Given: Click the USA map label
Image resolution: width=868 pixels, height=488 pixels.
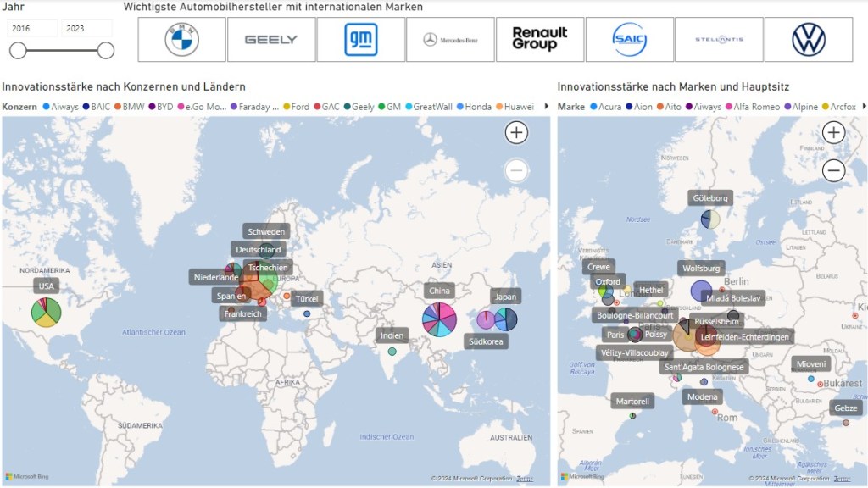Looking at the screenshot, I should pyautogui.click(x=47, y=286).
